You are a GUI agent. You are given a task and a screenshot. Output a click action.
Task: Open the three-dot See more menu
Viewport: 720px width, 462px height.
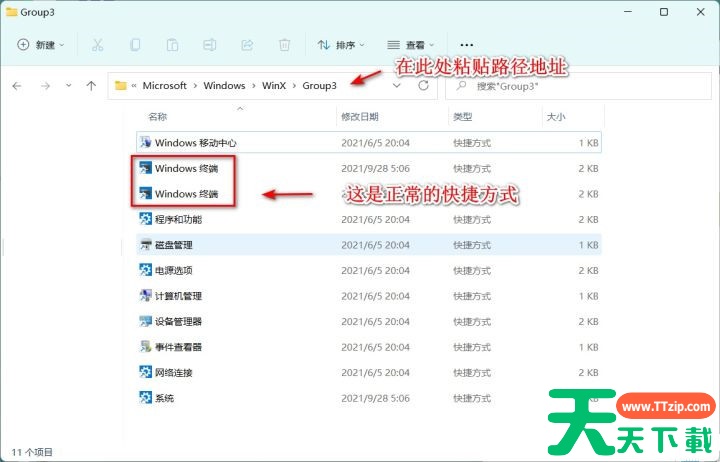[x=467, y=45]
